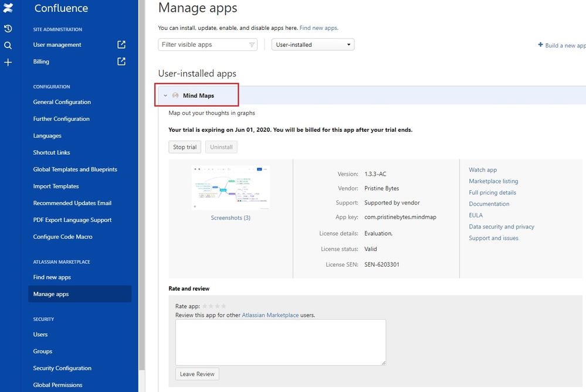This screenshot has height=392, width=586.
Task: Open the Documentation link
Action: (489, 204)
